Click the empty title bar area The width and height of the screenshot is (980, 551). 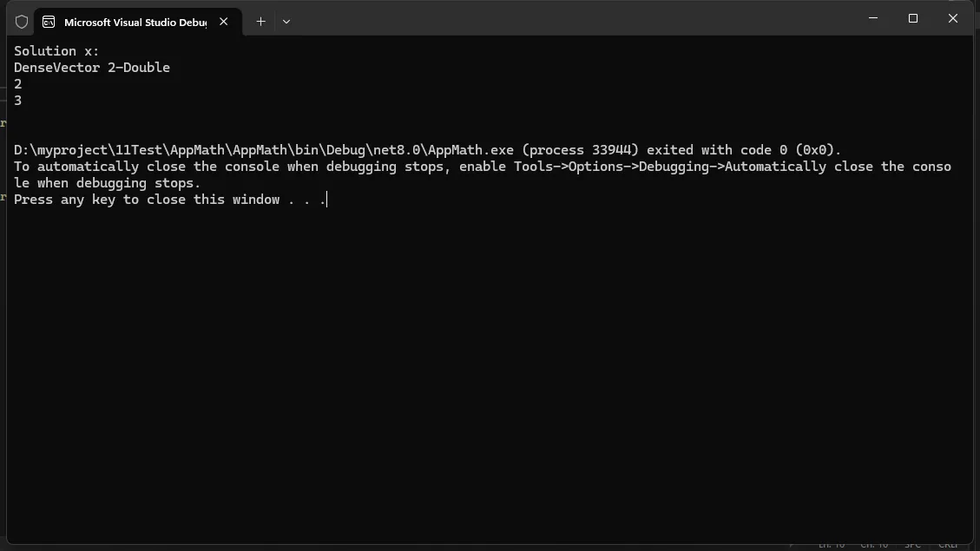(564, 19)
